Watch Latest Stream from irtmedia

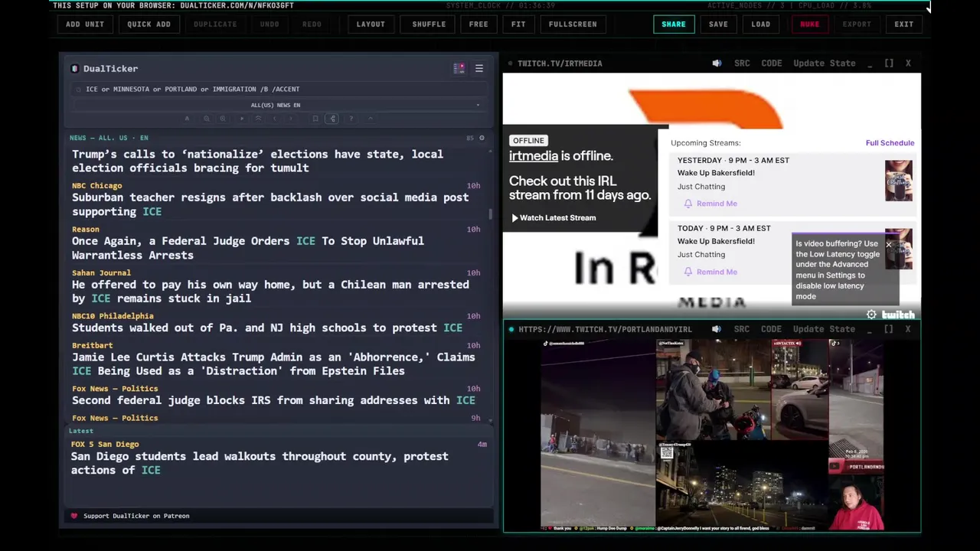[554, 218]
